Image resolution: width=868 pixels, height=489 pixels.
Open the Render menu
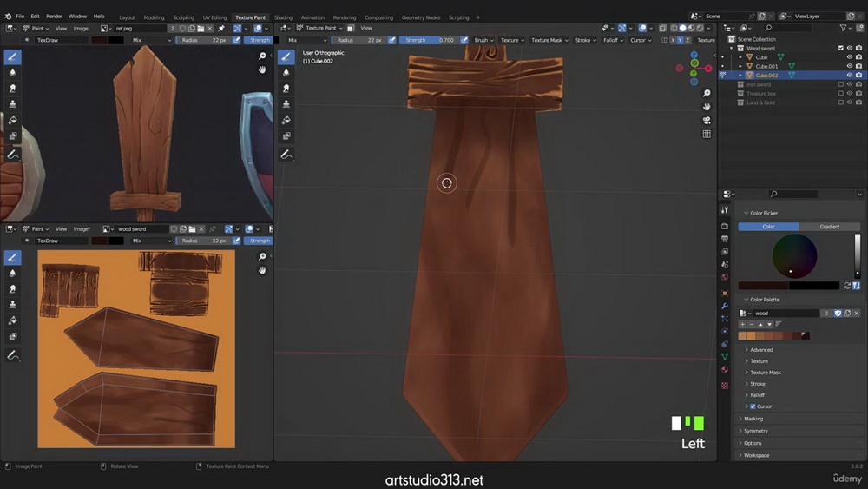(x=54, y=17)
